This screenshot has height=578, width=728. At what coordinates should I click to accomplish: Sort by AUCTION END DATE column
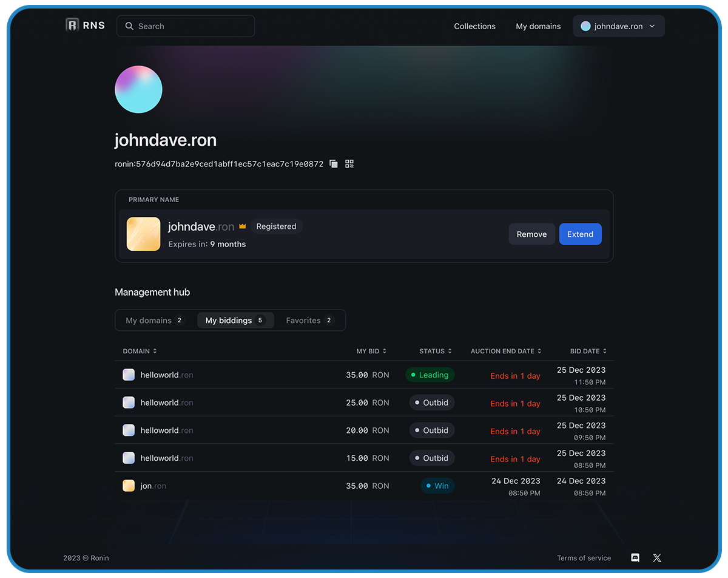[506, 351]
